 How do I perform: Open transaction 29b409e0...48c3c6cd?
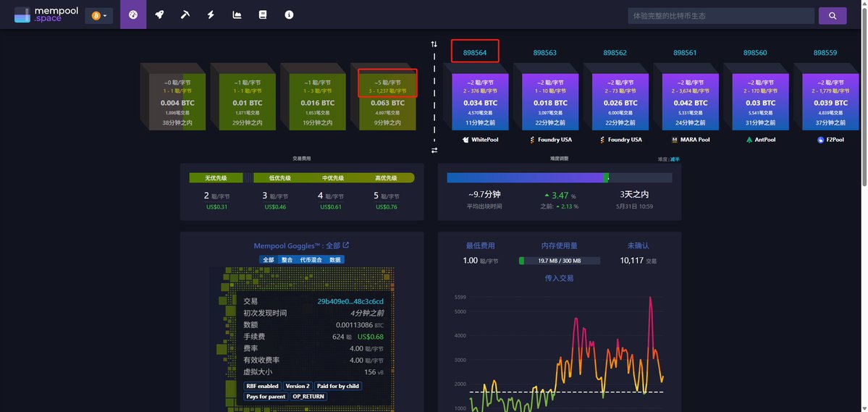[x=350, y=301]
